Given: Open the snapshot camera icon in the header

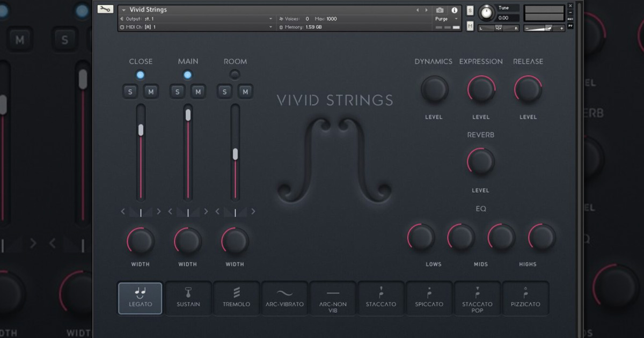Looking at the screenshot, I should click(x=440, y=9).
